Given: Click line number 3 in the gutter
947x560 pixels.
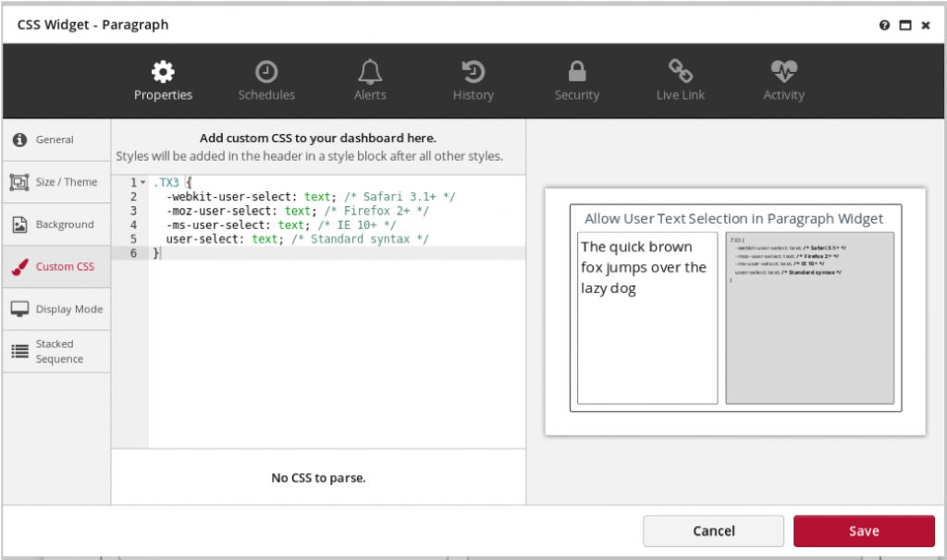Looking at the screenshot, I should pyautogui.click(x=133, y=211).
